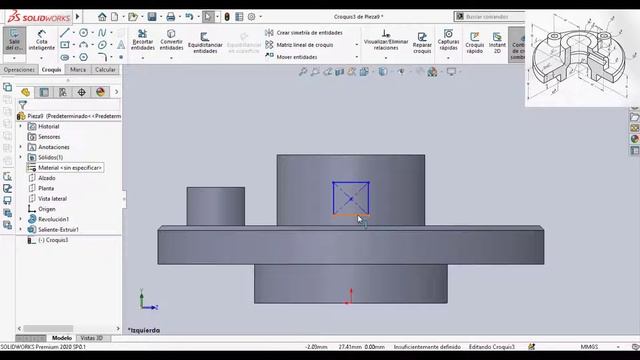
Task: Select Cota inteligente dimension tool
Action: coord(42,40)
